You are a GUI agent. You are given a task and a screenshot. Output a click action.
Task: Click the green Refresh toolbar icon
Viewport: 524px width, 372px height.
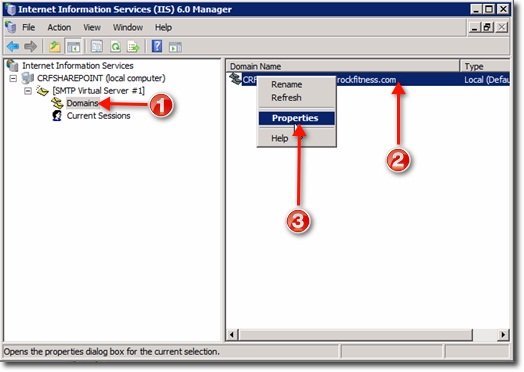(116, 46)
